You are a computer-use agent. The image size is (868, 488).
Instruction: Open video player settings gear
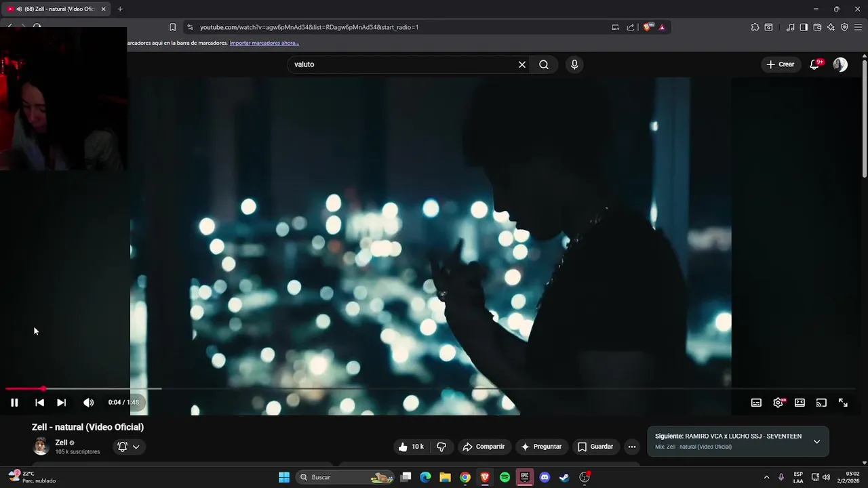click(x=778, y=403)
